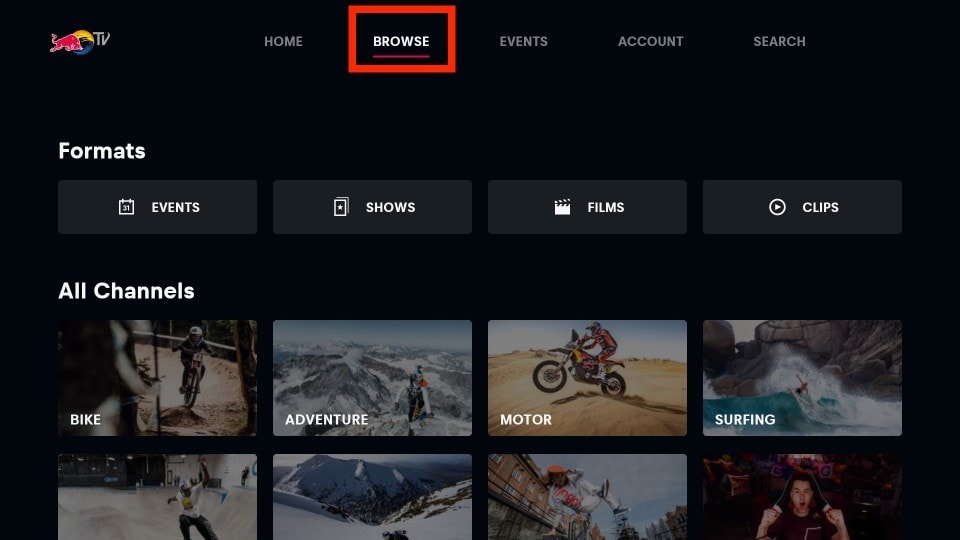The image size is (960, 540).
Task: Open the excited gamer channel thumbnail
Action: [x=802, y=497]
